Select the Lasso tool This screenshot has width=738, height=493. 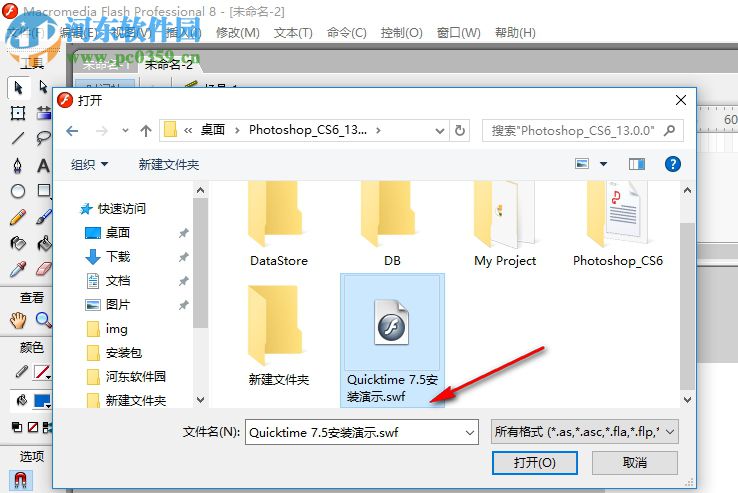43,138
